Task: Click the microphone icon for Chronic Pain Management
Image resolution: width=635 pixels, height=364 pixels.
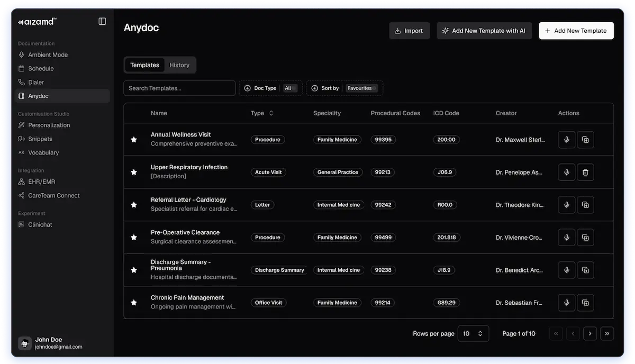Action: [x=567, y=303]
